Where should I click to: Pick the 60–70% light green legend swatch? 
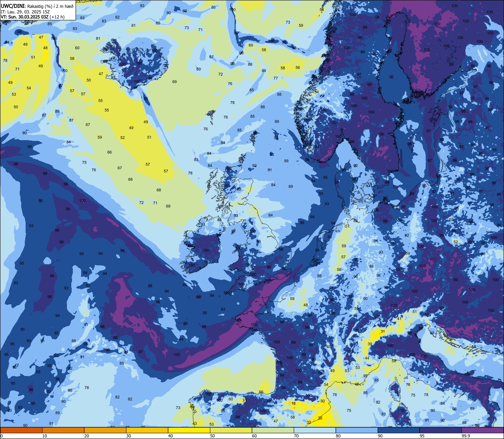point(273,430)
